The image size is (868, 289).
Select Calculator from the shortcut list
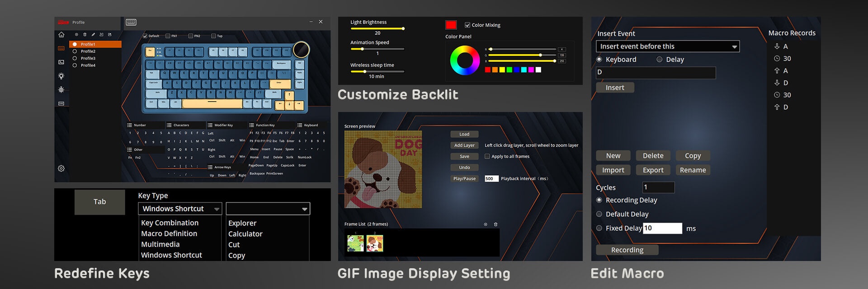click(x=245, y=234)
